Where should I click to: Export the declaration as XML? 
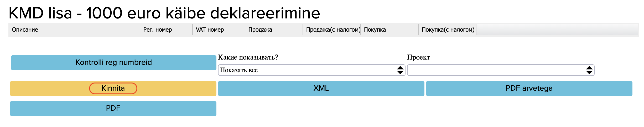321,88
